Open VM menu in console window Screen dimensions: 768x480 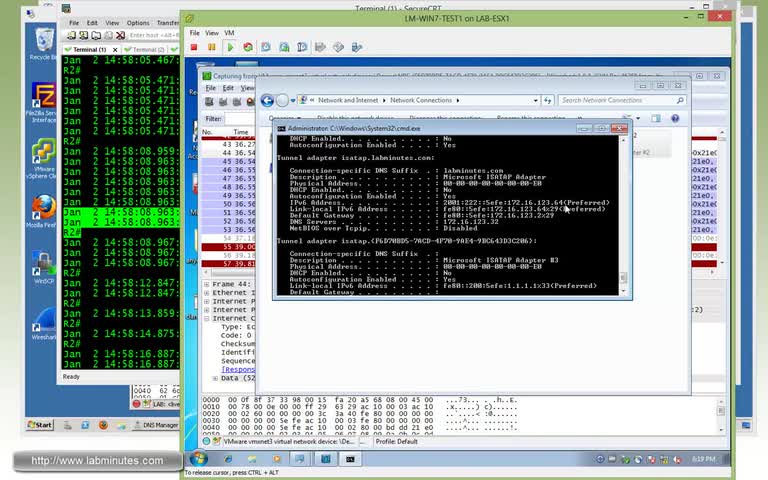[229, 33]
